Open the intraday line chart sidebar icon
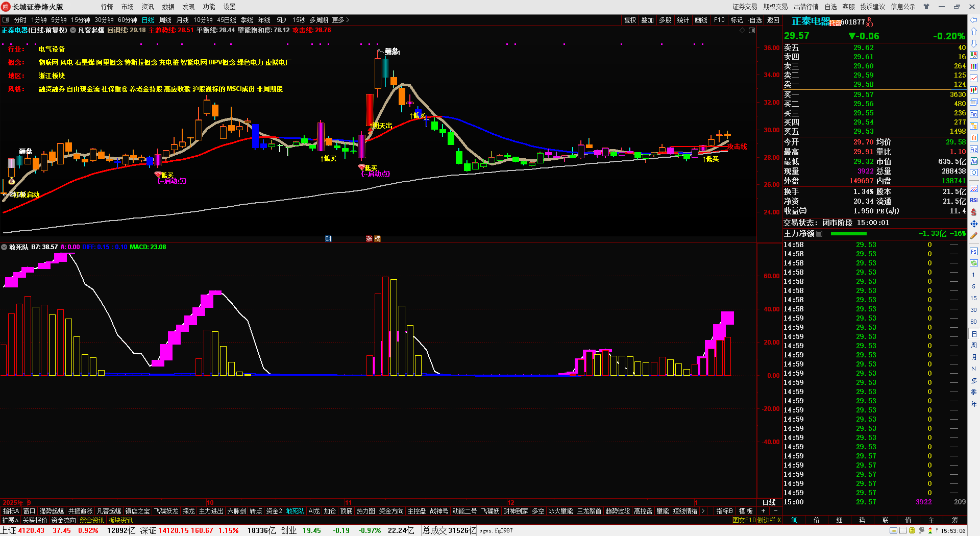This screenshot has height=536, width=980. point(973,79)
